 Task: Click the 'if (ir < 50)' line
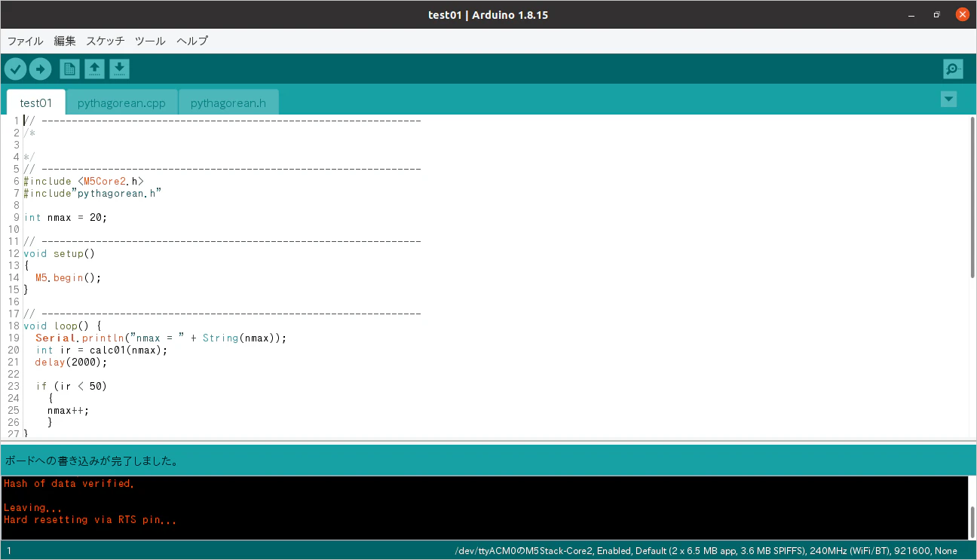point(72,386)
